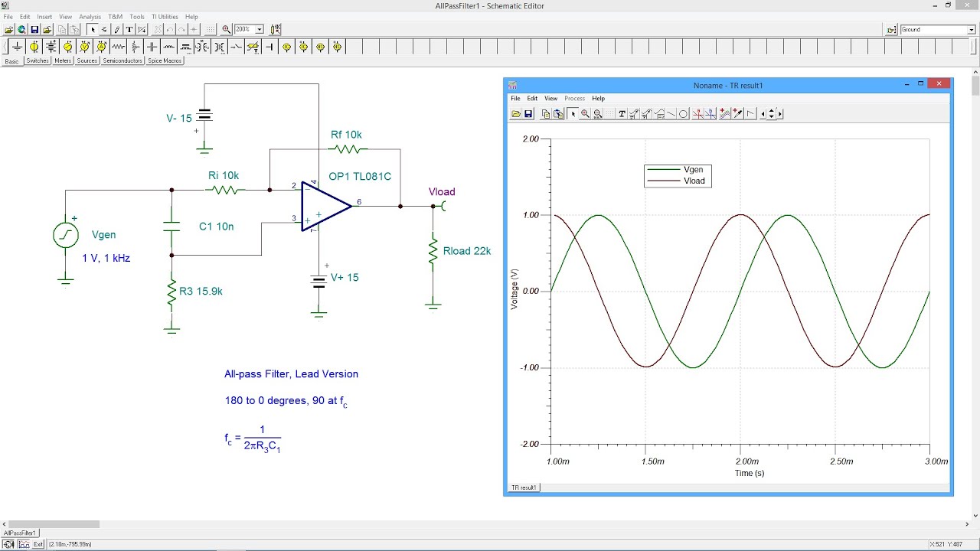
Task: Switch to the Switches component tab
Action: [x=38, y=60]
